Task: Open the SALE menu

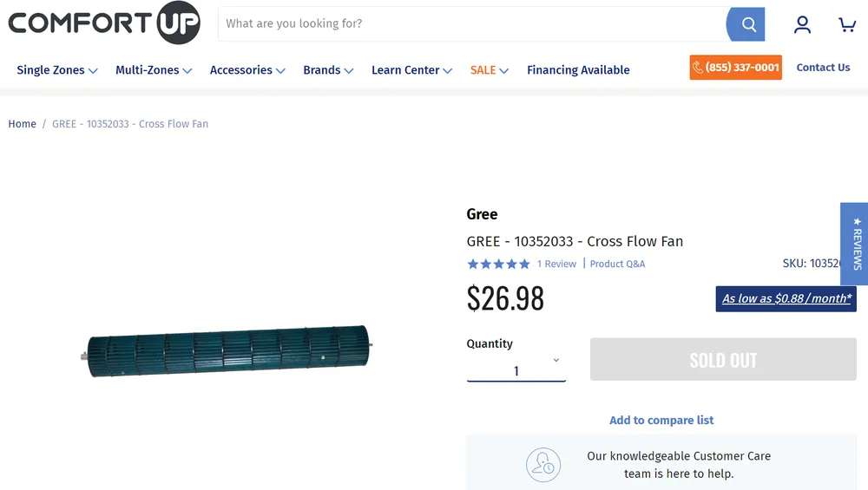Action: coord(490,70)
